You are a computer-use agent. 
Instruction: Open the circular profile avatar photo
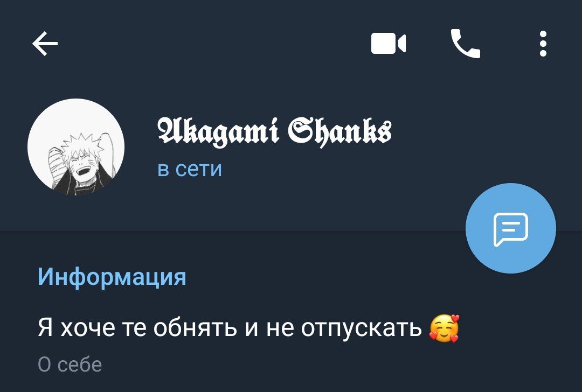click(x=76, y=147)
